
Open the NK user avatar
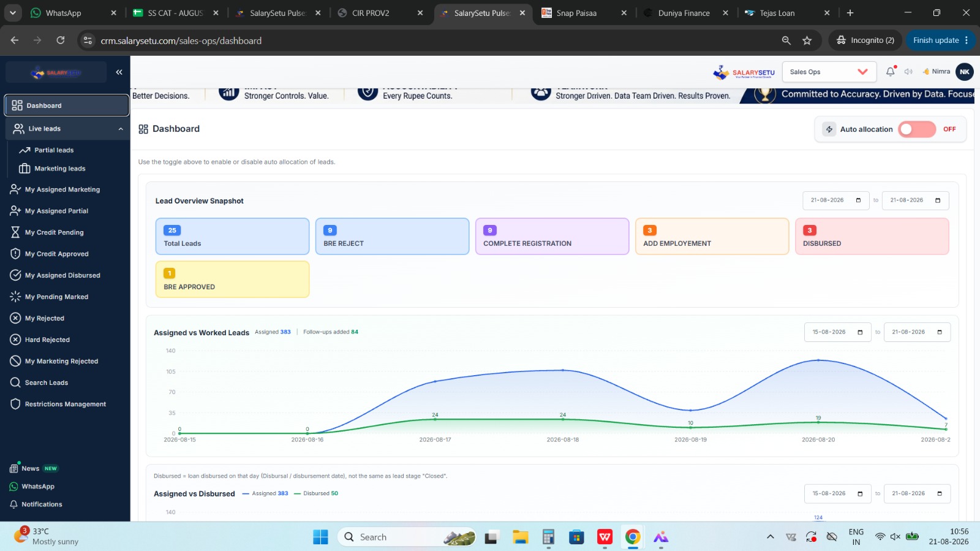(x=965, y=72)
